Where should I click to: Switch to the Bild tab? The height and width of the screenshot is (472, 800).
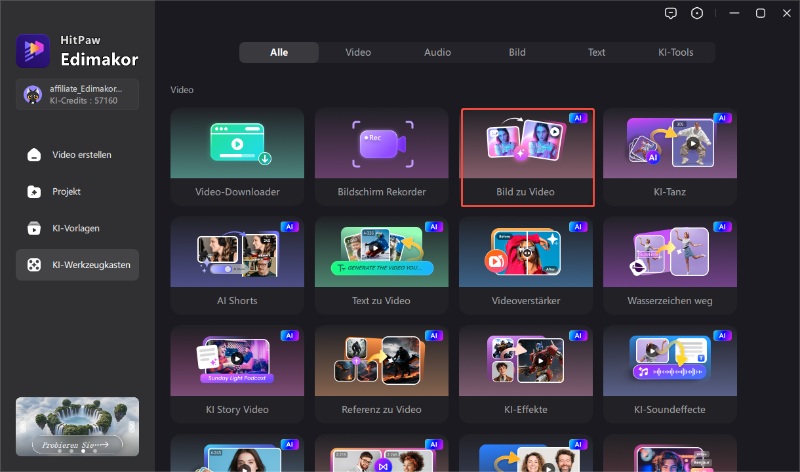coord(517,52)
